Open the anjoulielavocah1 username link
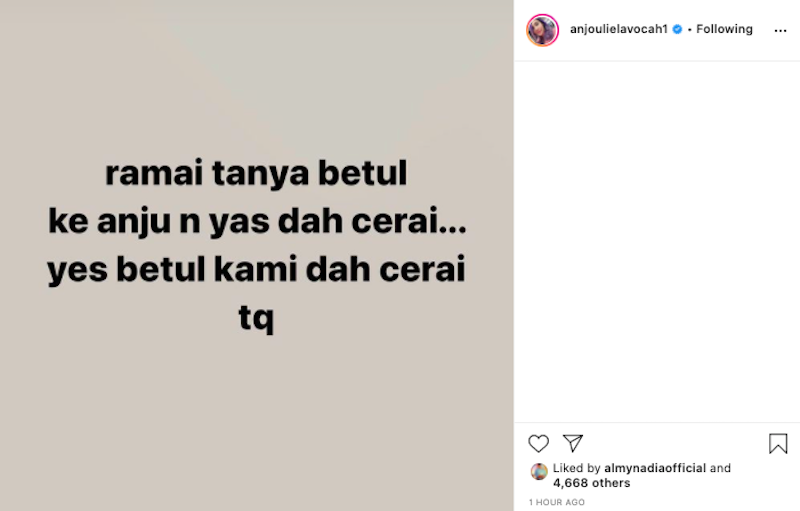This screenshot has width=800, height=511. [x=618, y=29]
